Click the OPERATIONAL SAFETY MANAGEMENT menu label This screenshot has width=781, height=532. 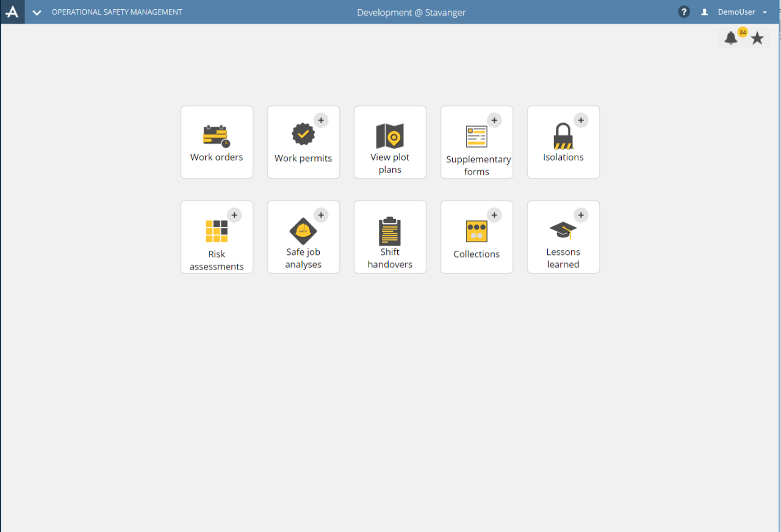point(117,12)
